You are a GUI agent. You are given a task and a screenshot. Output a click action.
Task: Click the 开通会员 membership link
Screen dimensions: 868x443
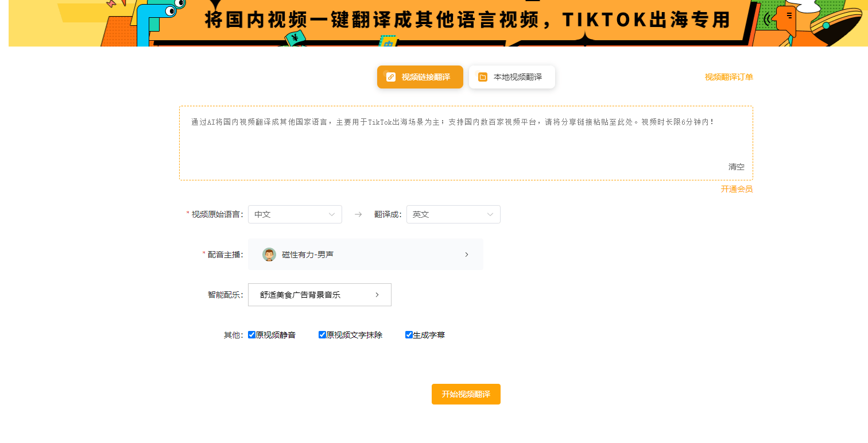[x=737, y=189]
